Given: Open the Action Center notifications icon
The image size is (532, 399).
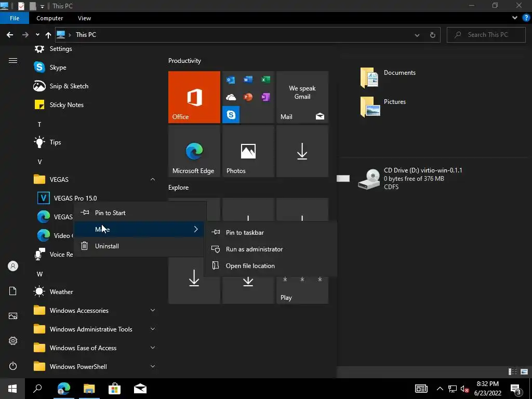Looking at the screenshot, I should (x=516, y=389).
